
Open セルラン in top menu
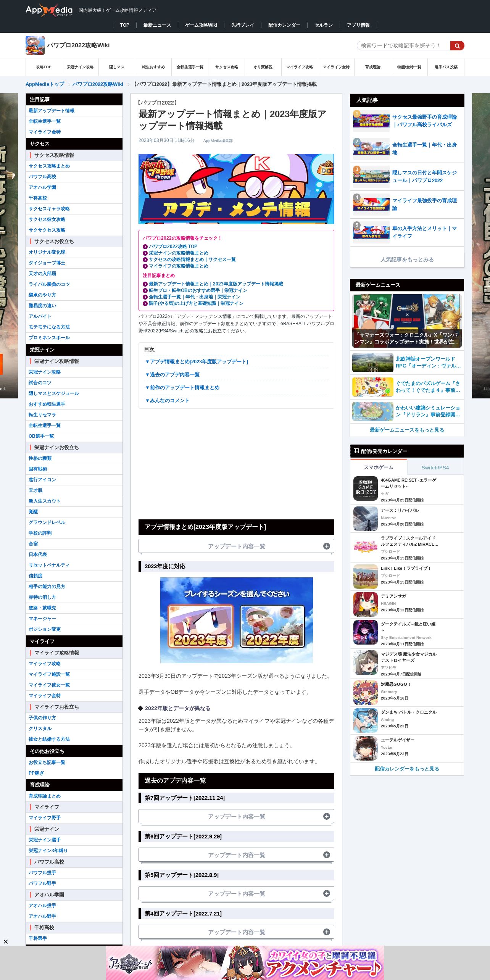click(324, 25)
